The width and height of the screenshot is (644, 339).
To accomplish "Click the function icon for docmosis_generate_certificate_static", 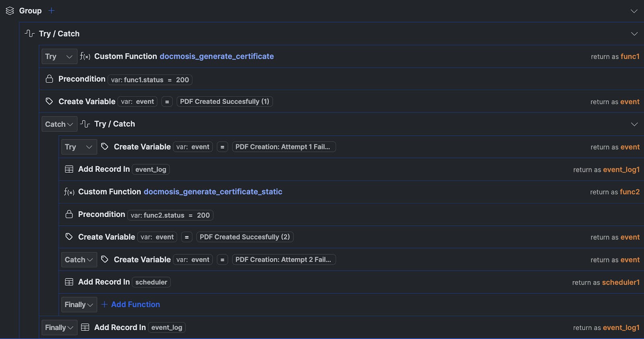I will [69, 192].
